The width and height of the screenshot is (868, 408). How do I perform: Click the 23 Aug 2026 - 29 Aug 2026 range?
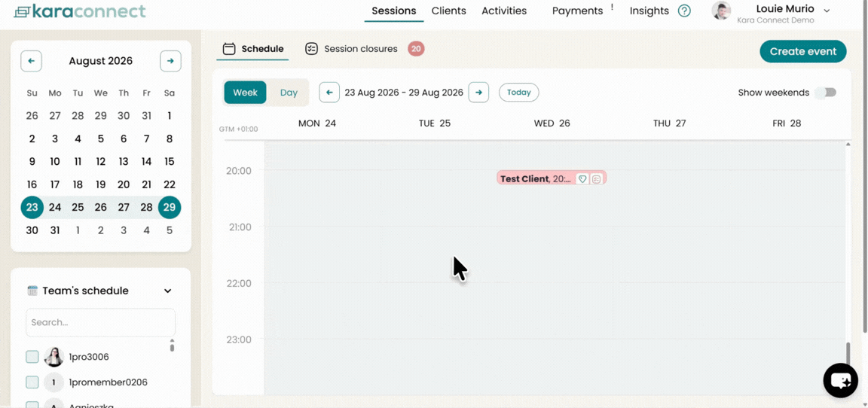(404, 93)
